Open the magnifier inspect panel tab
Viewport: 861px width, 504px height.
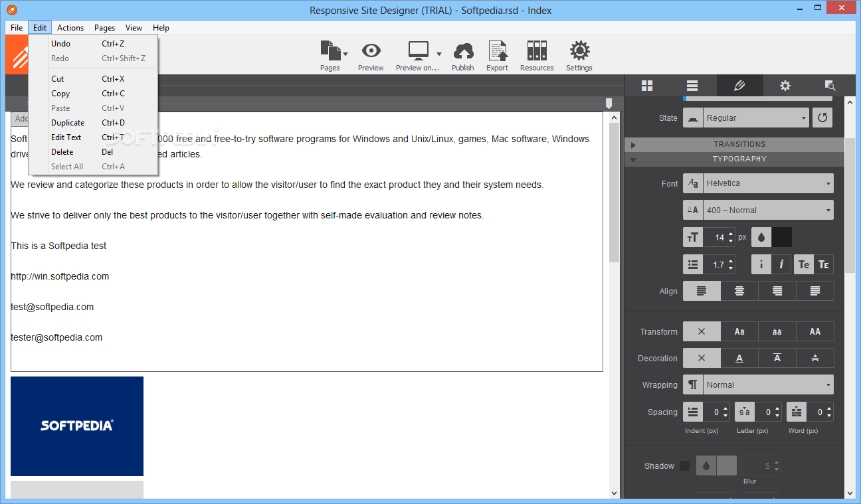pyautogui.click(x=830, y=86)
